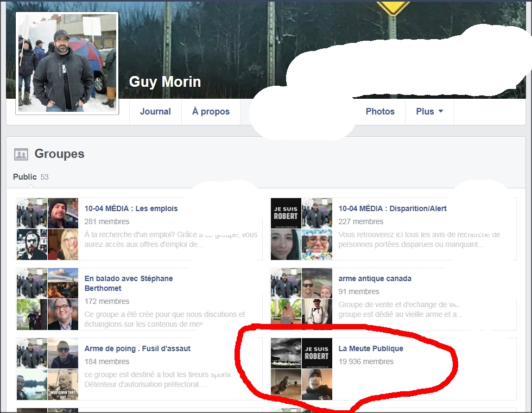Click the 91 membres count

(x=359, y=291)
